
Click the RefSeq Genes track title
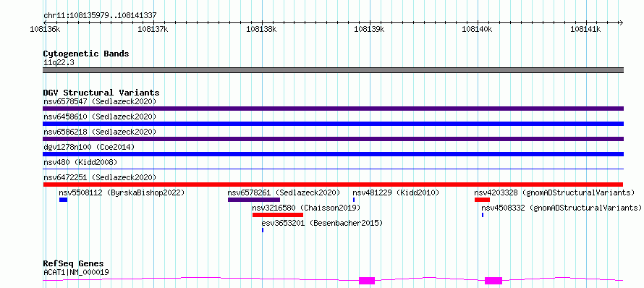[74, 264]
